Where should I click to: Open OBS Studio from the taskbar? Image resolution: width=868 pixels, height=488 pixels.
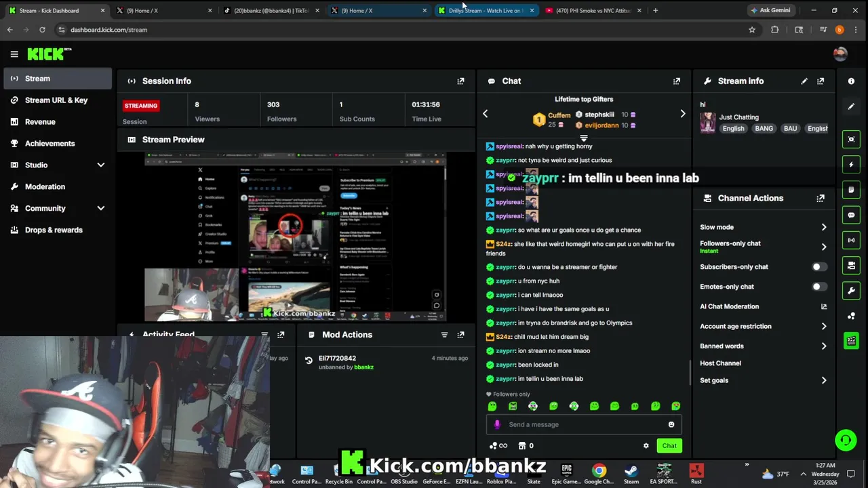[x=404, y=474]
